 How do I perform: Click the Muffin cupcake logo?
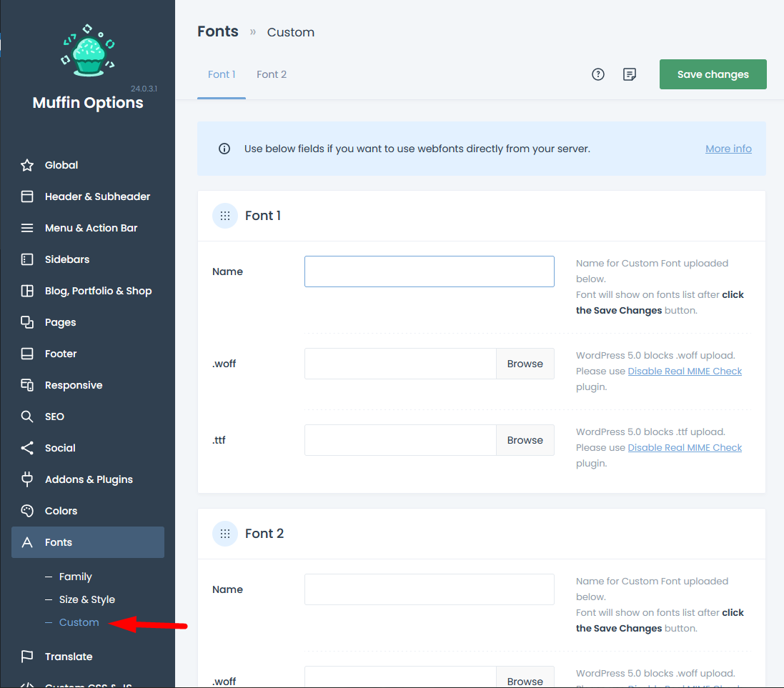coord(89,51)
